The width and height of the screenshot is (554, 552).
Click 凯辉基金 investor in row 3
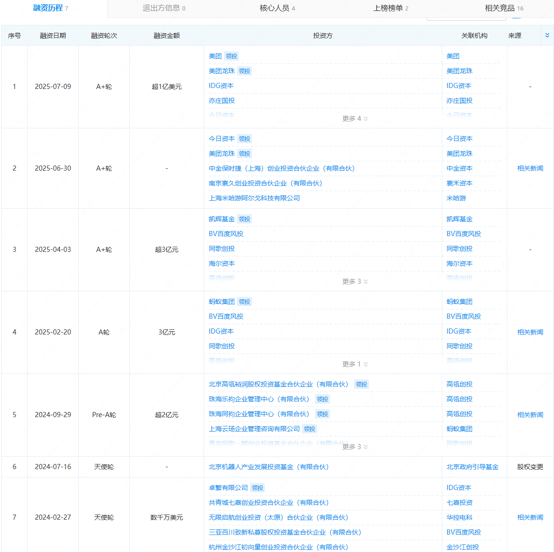coord(222,219)
